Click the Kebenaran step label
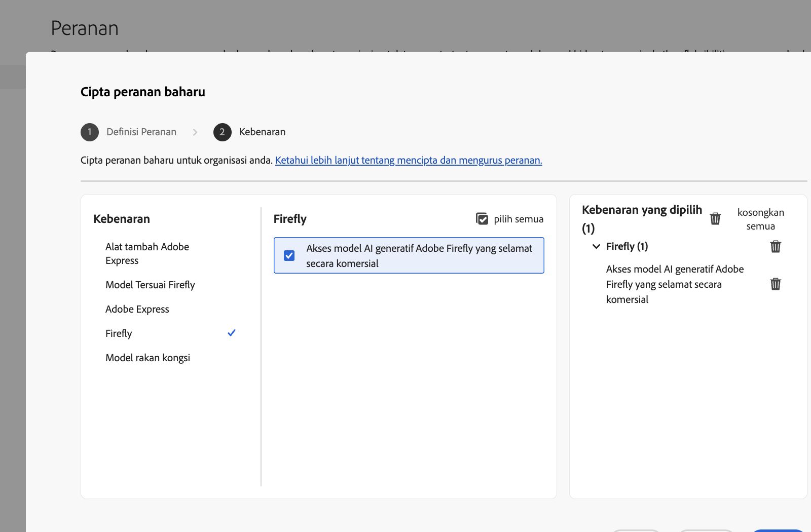 pyautogui.click(x=262, y=132)
